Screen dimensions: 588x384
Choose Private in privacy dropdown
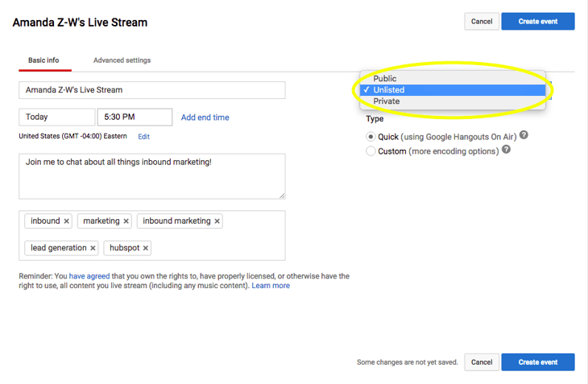point(387,101)
